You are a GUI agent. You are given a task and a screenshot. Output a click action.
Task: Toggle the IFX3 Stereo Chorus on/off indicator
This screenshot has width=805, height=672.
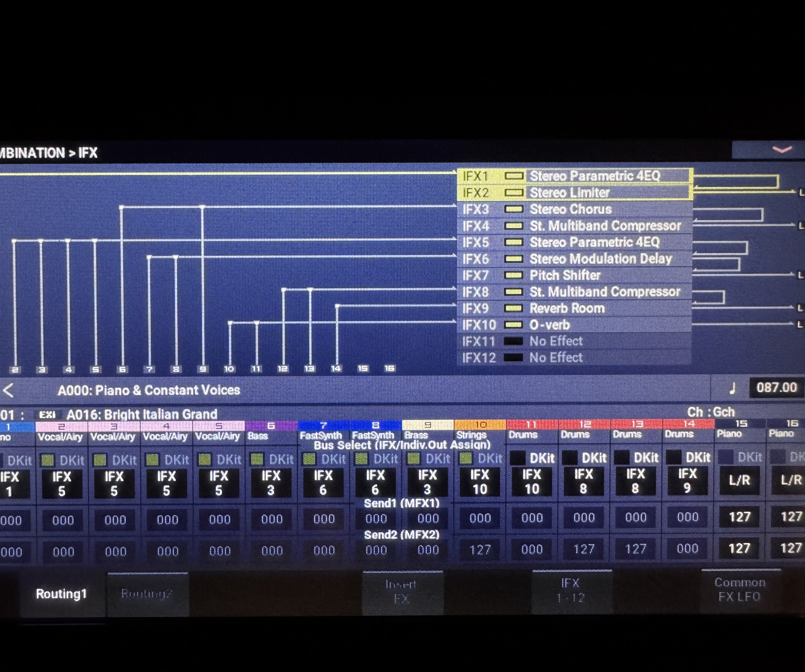[514, 210]
